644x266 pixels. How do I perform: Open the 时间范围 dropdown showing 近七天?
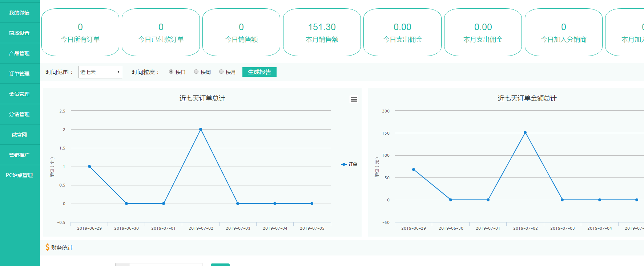[100, 72]
